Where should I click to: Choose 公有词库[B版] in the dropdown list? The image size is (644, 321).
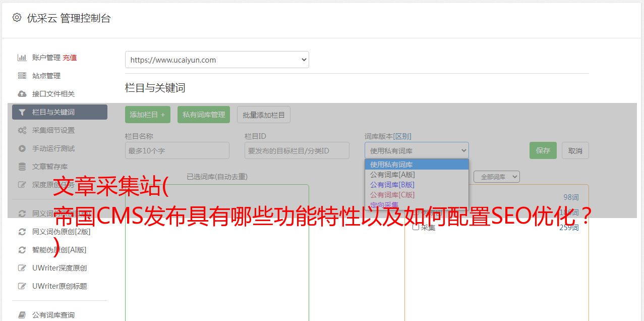417,185
